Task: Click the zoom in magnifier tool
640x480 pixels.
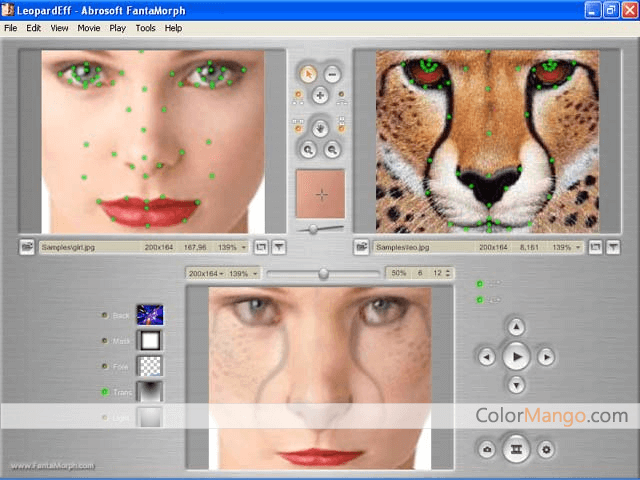Action: point(309,149)
